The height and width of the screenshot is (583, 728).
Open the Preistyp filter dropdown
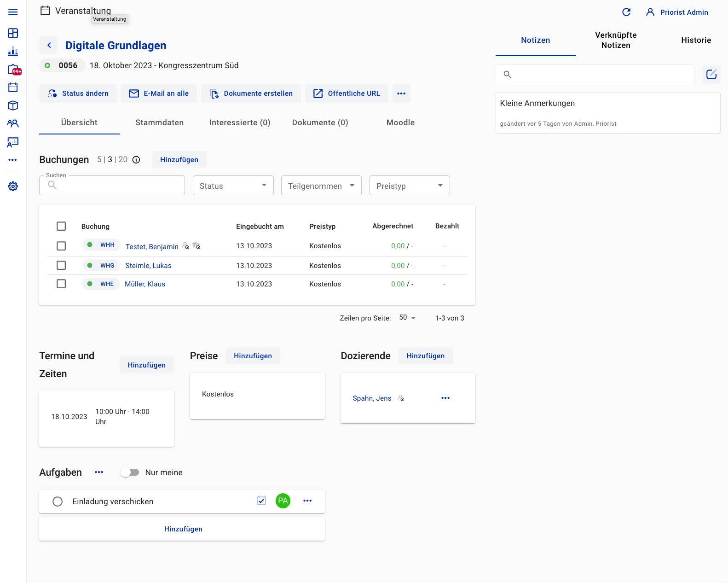pos(409,186)
